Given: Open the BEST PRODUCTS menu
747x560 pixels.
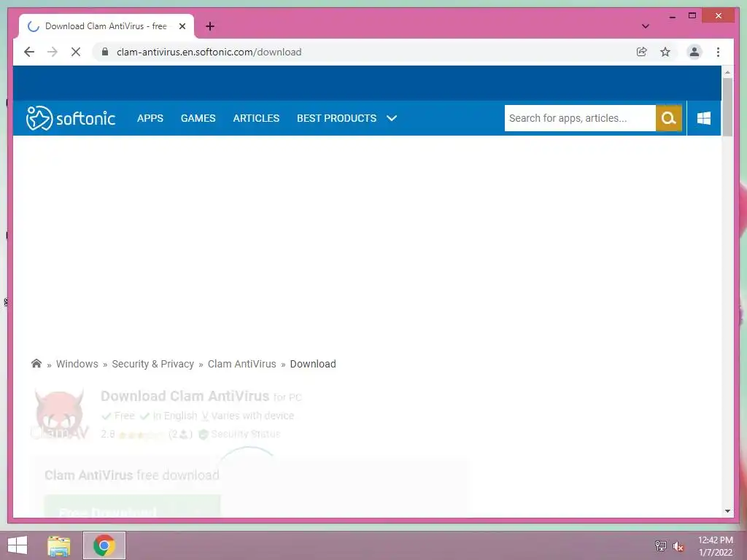Looking at the screenshot, I should [337, 118].
